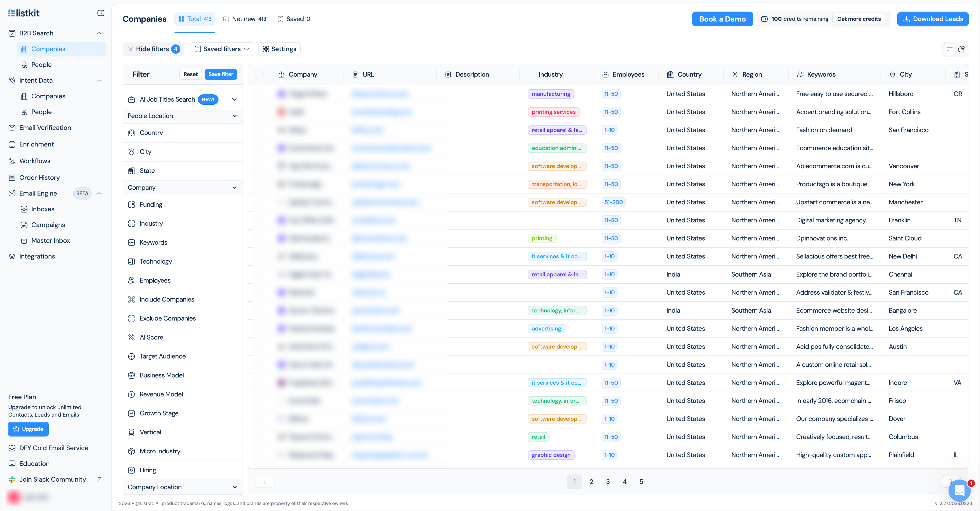
Task: Click the Save filter button
Action: 221,74
